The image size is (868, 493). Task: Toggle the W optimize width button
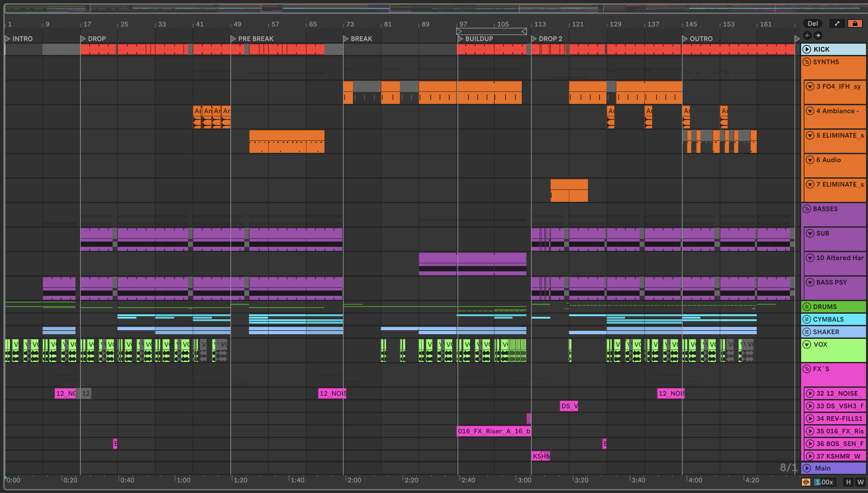pyautogui.click(x=860, y=482)
